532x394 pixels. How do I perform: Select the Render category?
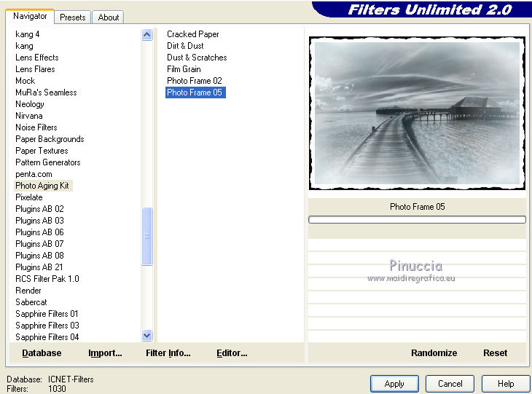[28, 291]
